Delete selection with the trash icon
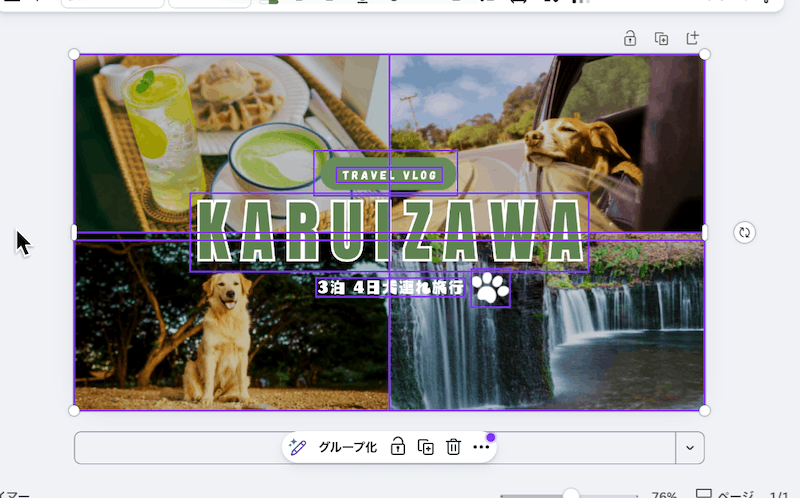800x498 pixels. (453, 447)
